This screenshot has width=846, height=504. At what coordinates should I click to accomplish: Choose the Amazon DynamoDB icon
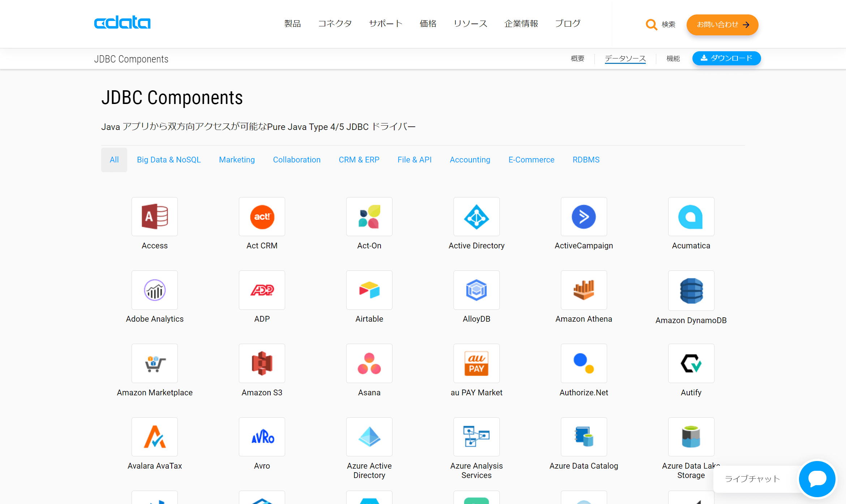tap(691, 291)
